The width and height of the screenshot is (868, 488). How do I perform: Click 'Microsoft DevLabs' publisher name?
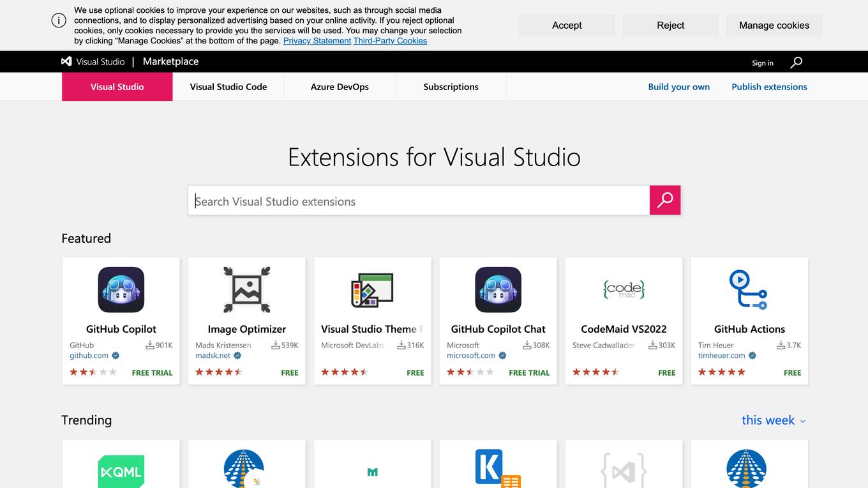coord(353,345)
